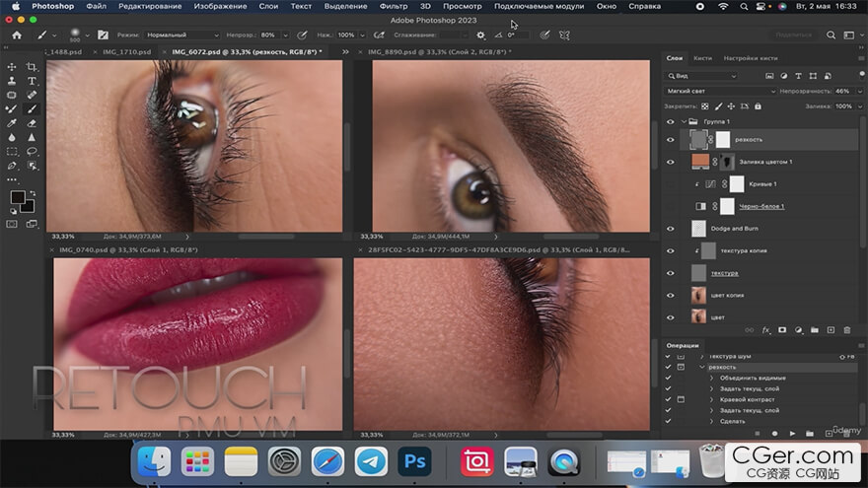Open the layer filter Вид dropdown
868x488 pixels.
point(701,76)
